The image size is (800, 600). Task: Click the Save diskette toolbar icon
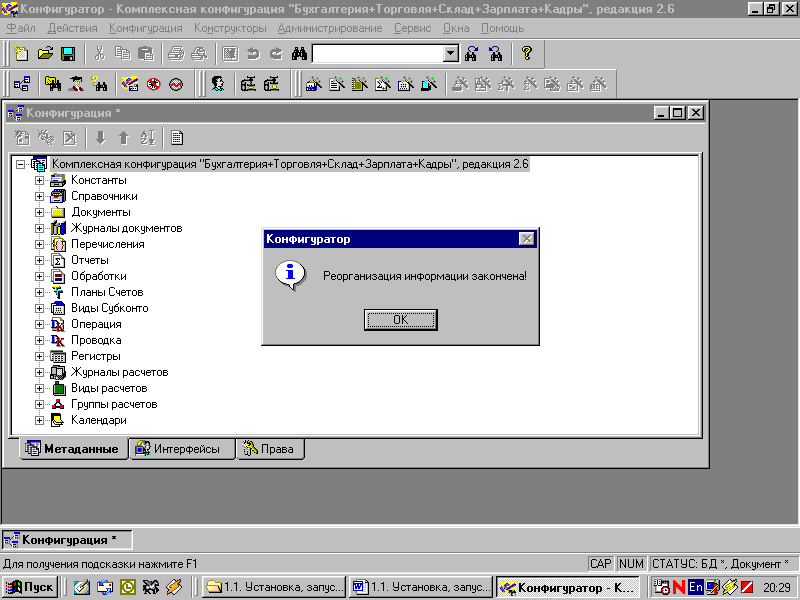(x=68, y=54)
